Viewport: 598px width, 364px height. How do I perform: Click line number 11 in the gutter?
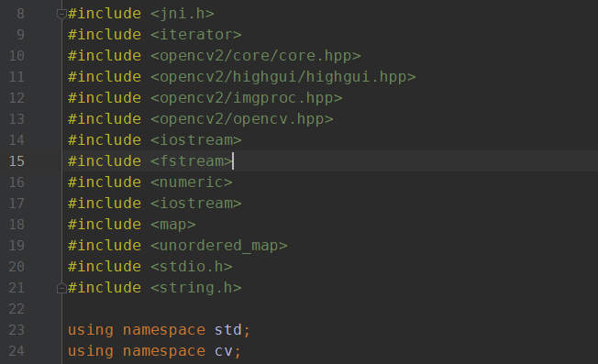tap(17, 77)
